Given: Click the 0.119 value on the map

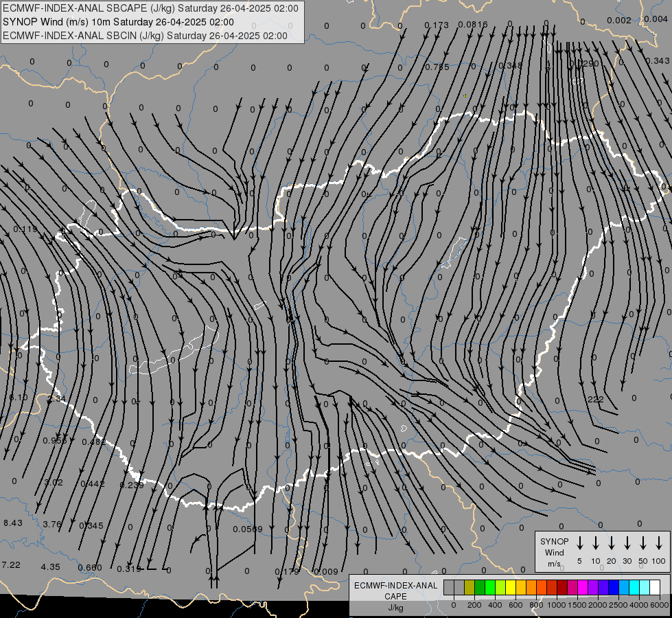Looking at the screenshot, I should [x=25, y=229].
